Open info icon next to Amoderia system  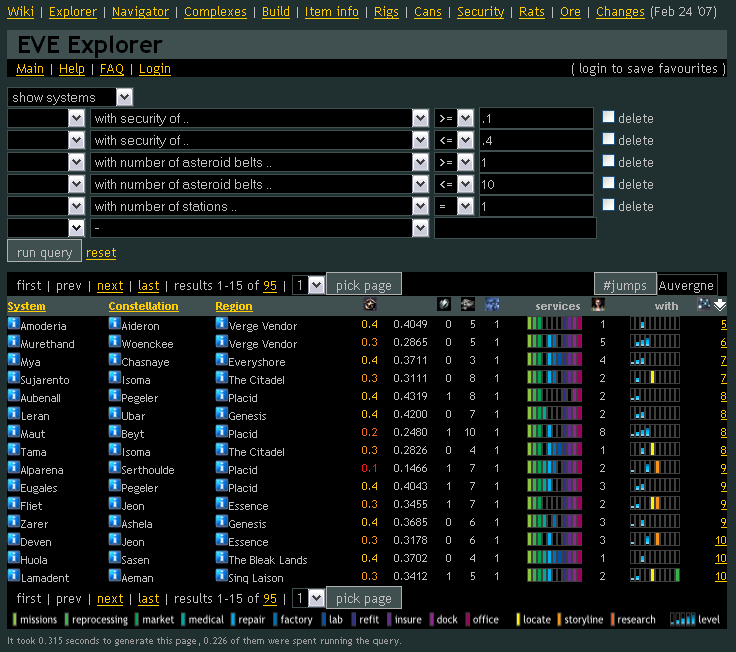14,323
